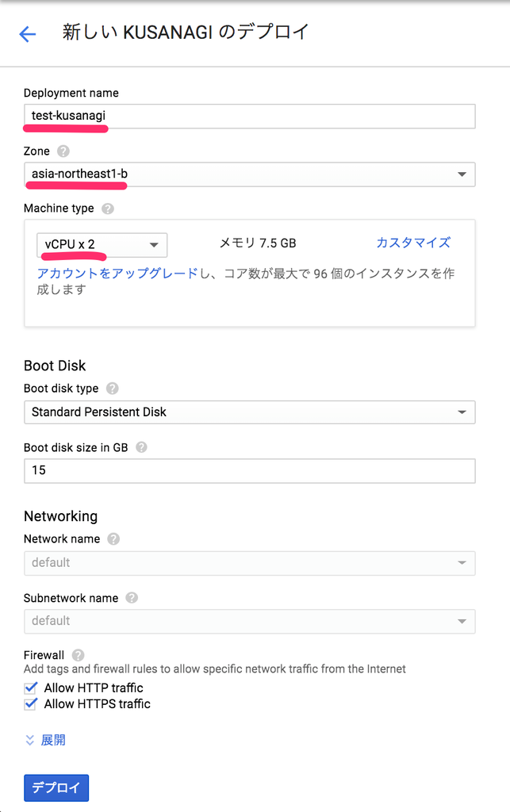Uncheck Allow HTTP traffic
Screen dimensions: 510x812
point(31,688)
